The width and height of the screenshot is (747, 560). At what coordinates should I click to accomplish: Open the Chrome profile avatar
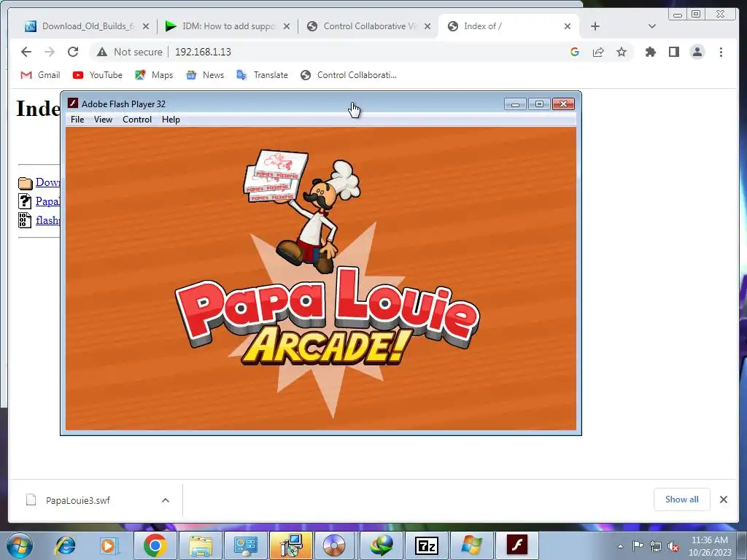coord(697,52)
